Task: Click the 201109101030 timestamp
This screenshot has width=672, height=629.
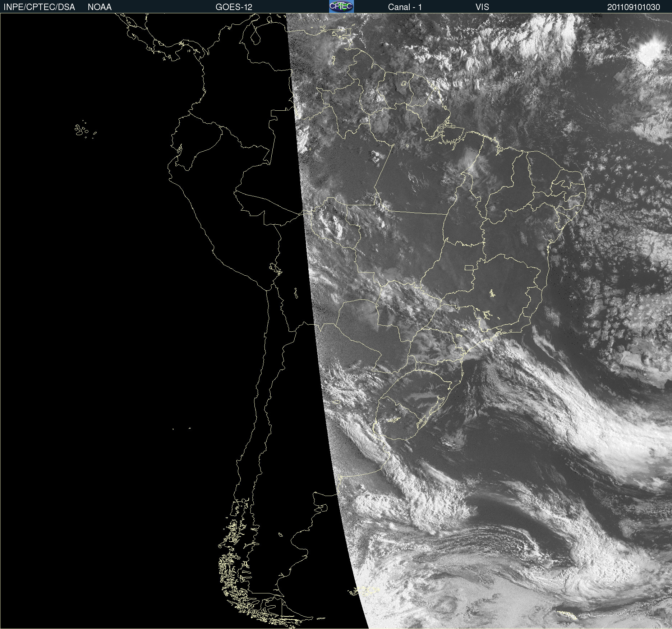Action: [x=634, y=7]
